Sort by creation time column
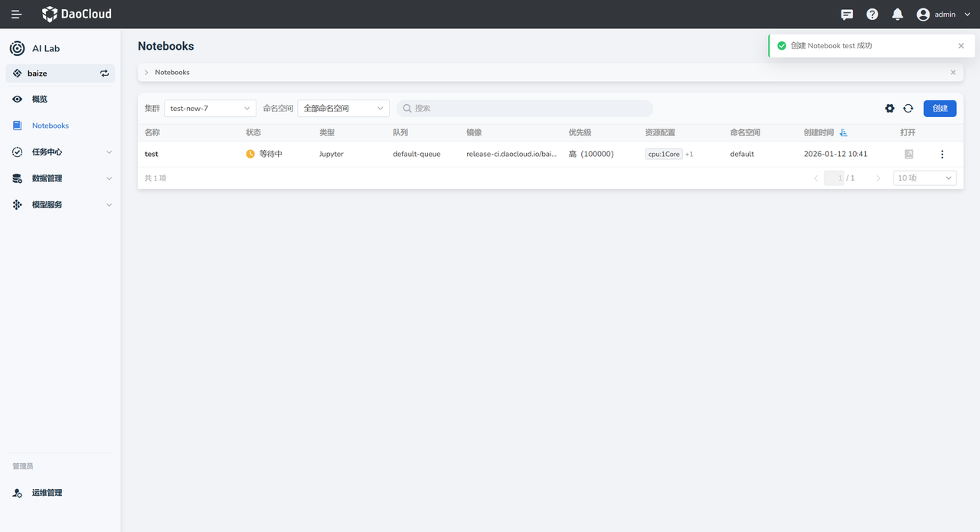This screenshot has width=980, height=532. 843,132
